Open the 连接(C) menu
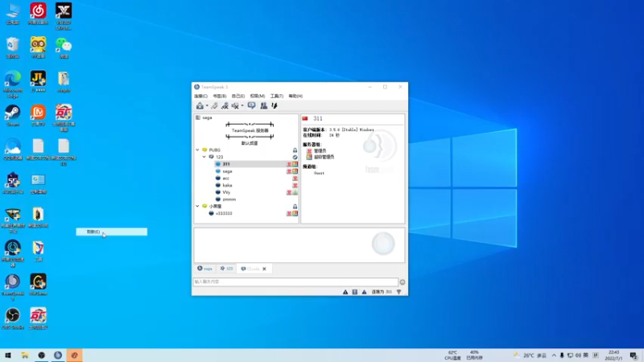 [200, 96]
